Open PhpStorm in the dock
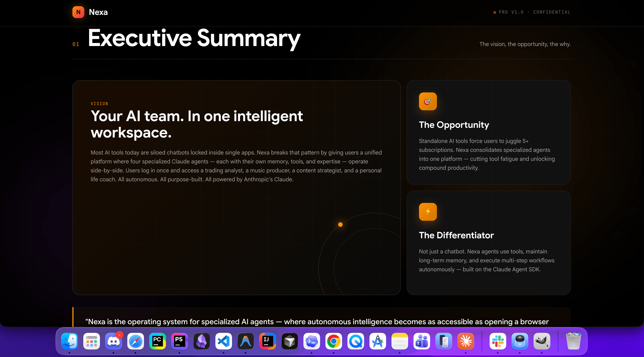Image resolution: width=644 pixels, height=357 pixels. pos(179,341)
